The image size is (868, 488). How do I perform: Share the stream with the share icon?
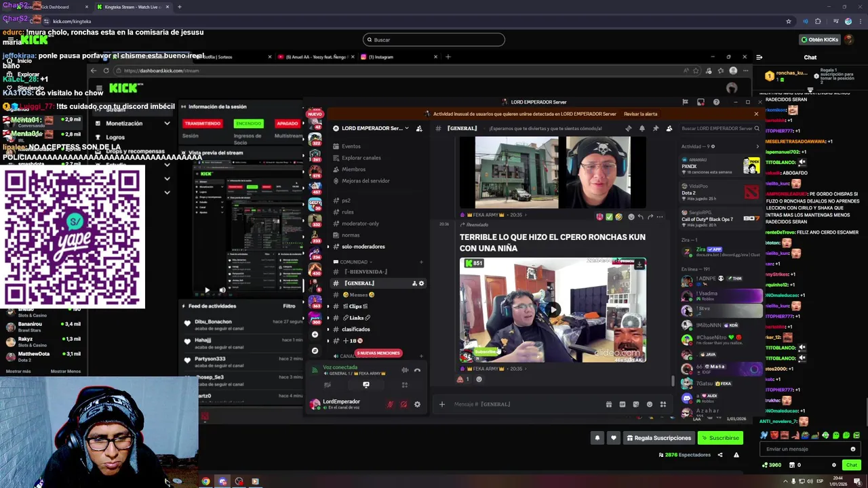[720, 455]
